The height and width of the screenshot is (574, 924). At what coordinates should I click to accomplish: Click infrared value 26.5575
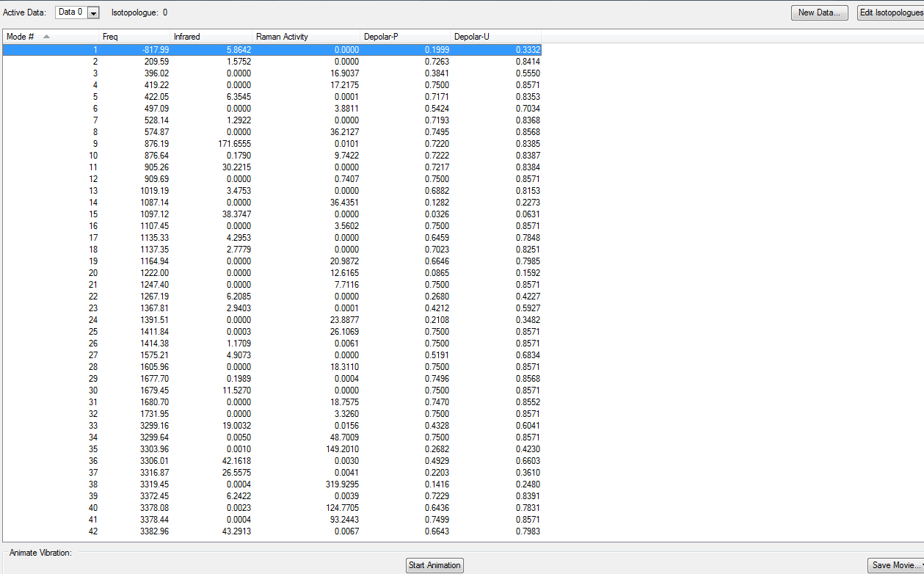pos(237,473)
